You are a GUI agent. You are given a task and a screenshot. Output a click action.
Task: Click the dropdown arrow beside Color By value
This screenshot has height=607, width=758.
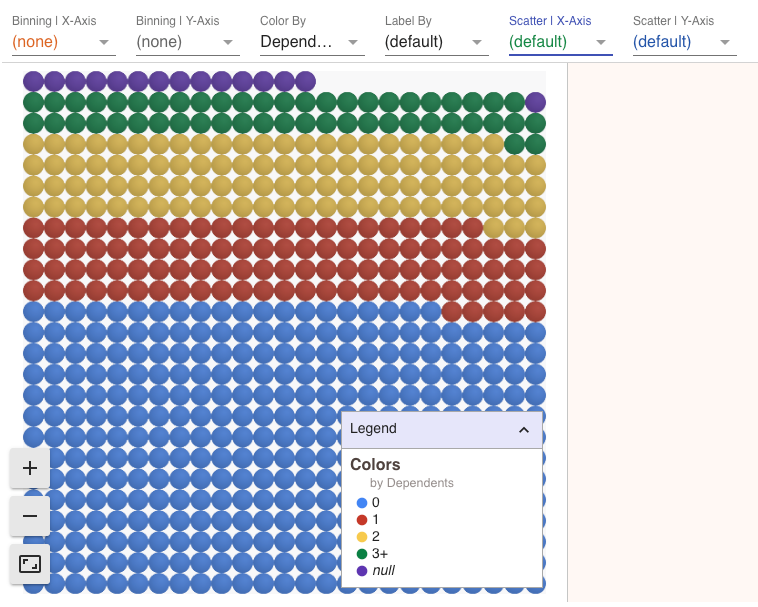354,43
